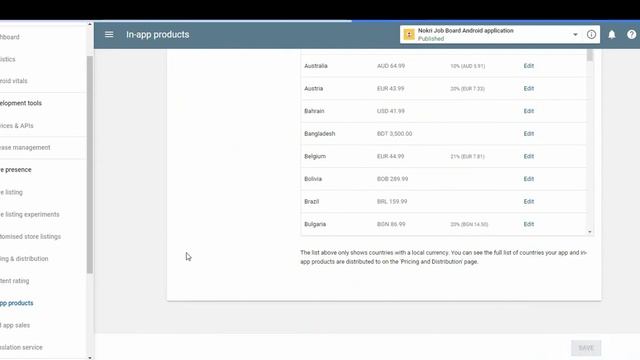Click the BDT 3,500.00 price
The height and width of the screenshot is (360, 640).
point(394,133)
